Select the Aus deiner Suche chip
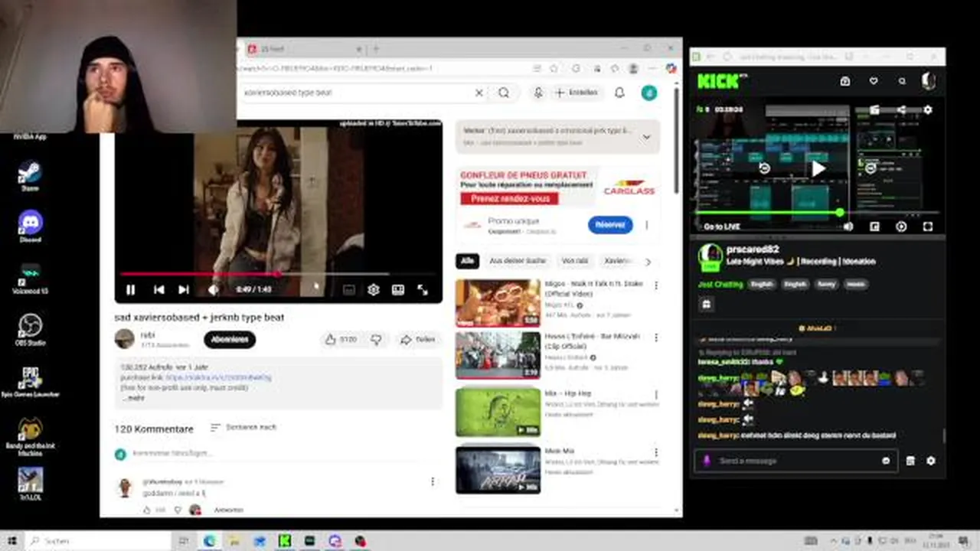The image size is (980, 551). [518, 261]
